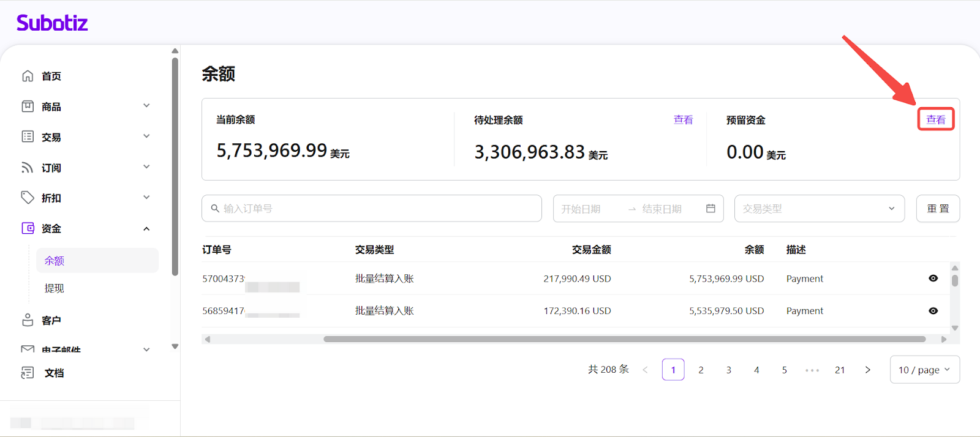Open the 首页 home icon
The height and width of the screenshot is (437, 980).
click(x=28, y=76)
